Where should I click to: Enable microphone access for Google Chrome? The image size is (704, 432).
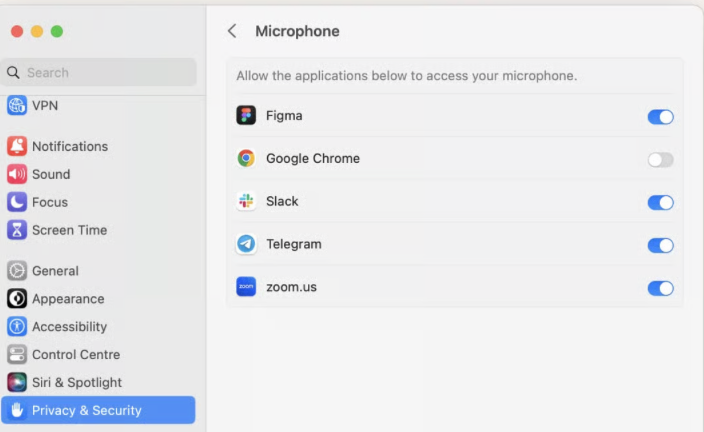660,159
